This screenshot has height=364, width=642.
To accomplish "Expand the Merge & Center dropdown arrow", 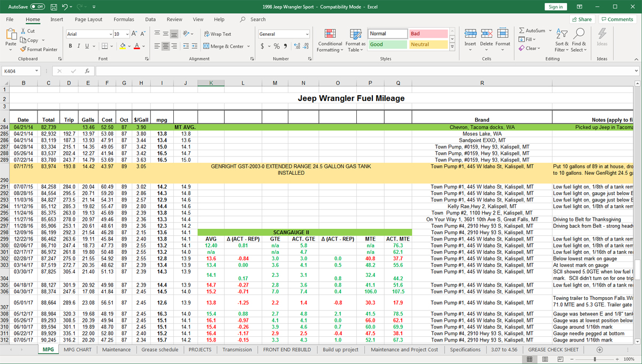I will [x=249, y=47].
